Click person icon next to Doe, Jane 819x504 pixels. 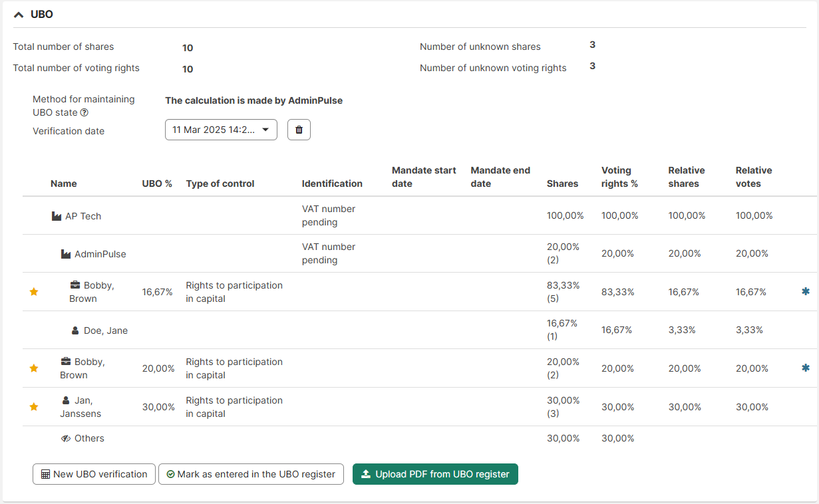[x=75, y=330]
